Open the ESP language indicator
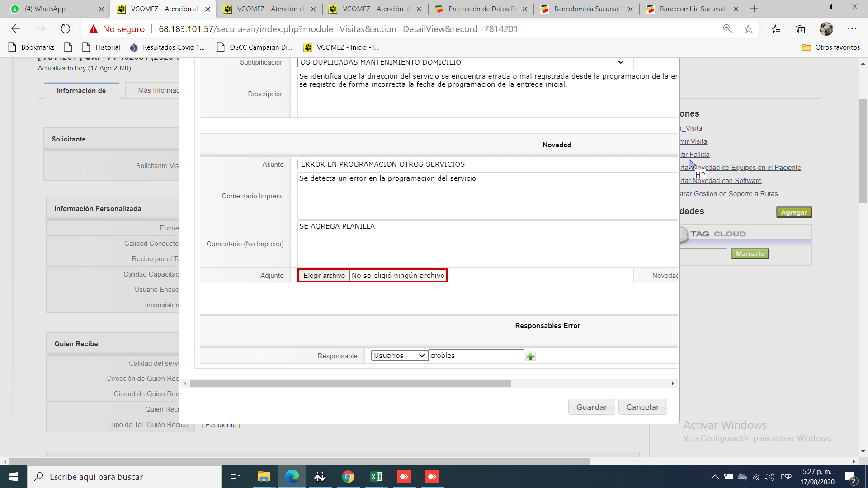Screen dimensions: 868x488 tap(786, 477)
